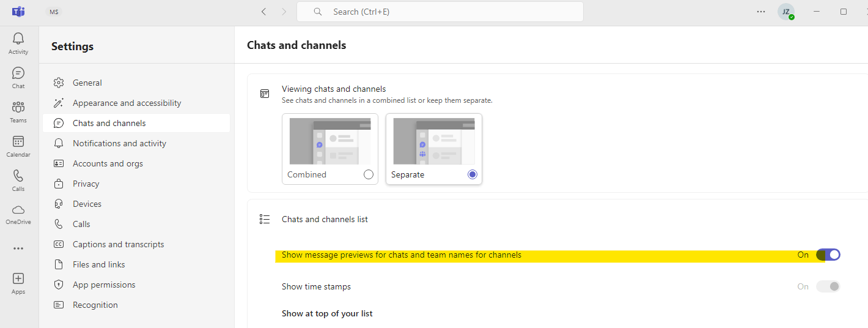Click the Recognition icon in settings list

pyautogui.click(x=59, y=305)
